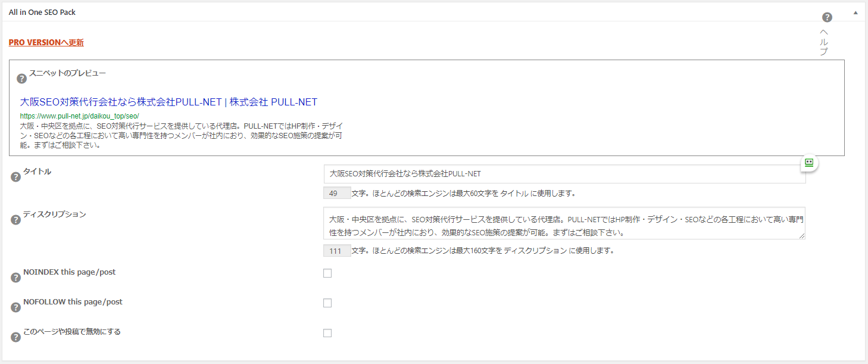Click help icon beside NOFOLLOW this page/post
Screen dimensions: 868x364
[x=16, y=307]
